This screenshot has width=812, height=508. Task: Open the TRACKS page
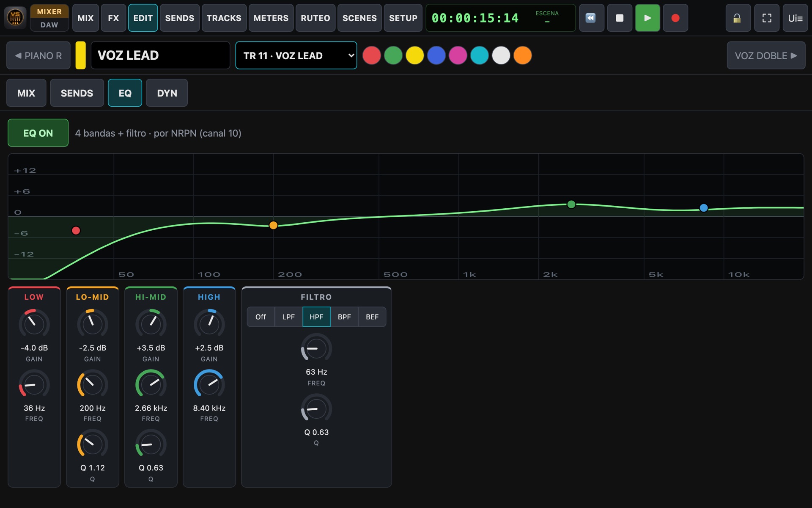click(224, 18)
